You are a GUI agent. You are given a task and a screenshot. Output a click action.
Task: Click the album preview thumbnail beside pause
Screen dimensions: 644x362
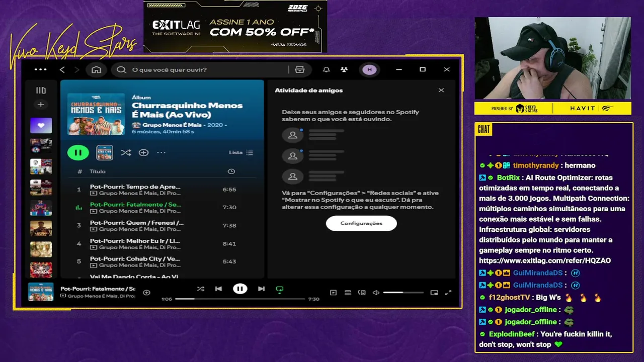(x=105, y=152)
